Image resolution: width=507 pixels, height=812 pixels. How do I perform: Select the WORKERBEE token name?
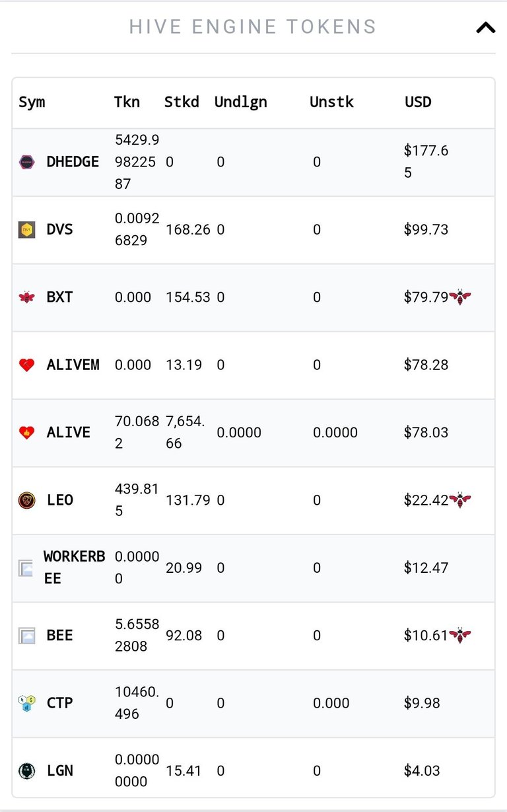coord(74,568)
